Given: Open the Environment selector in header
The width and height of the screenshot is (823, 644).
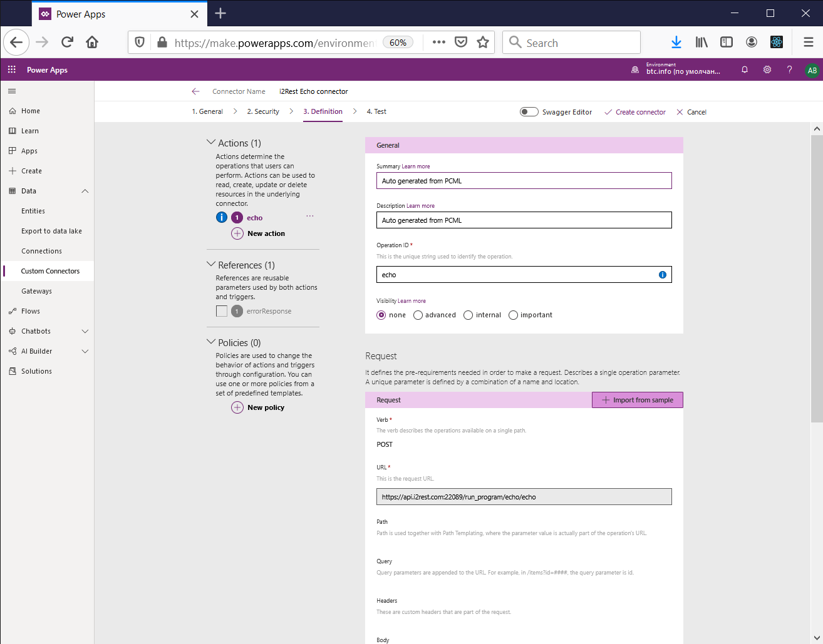Looking at the screenshot, I should pyautogui.click(x=676, y=69).
